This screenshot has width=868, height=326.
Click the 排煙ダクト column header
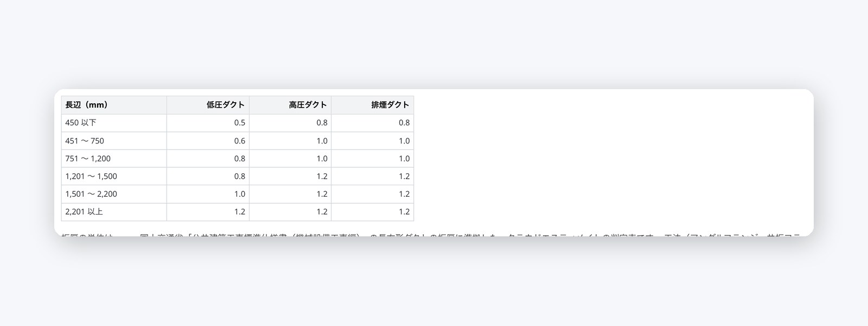point(373,105)
